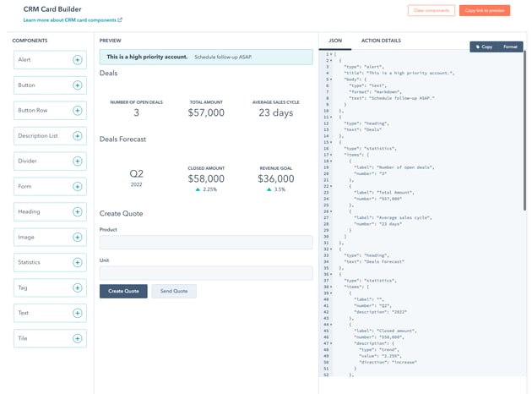This screenshot has height=394, width=532.
Task: Click into the Product input field
Action: coord(206,243)
